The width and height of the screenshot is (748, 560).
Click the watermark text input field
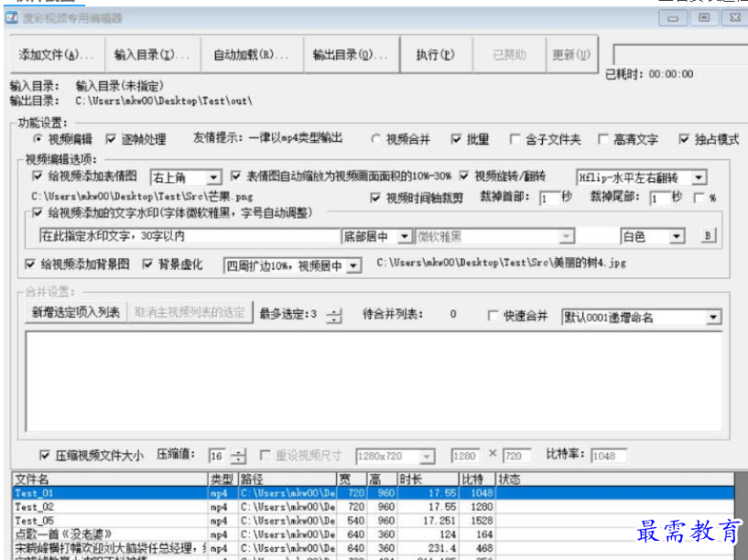190,236
